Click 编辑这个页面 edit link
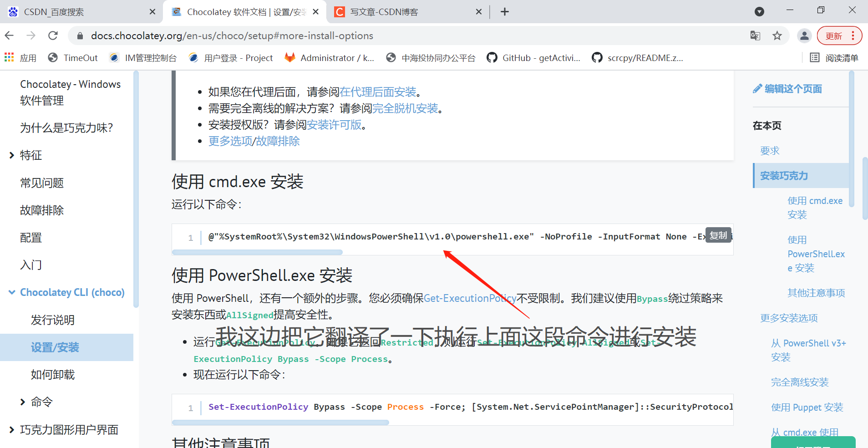 pyautogui.click(x=787, y=89)
